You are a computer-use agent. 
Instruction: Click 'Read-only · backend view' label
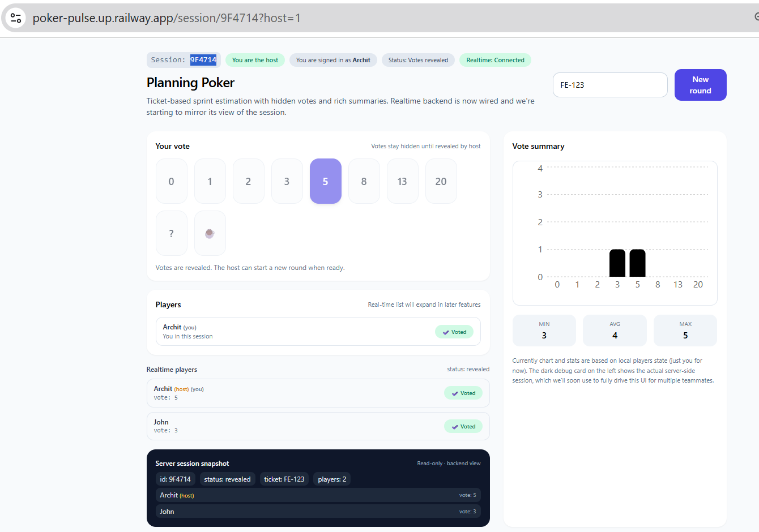[x=449, y=464]
